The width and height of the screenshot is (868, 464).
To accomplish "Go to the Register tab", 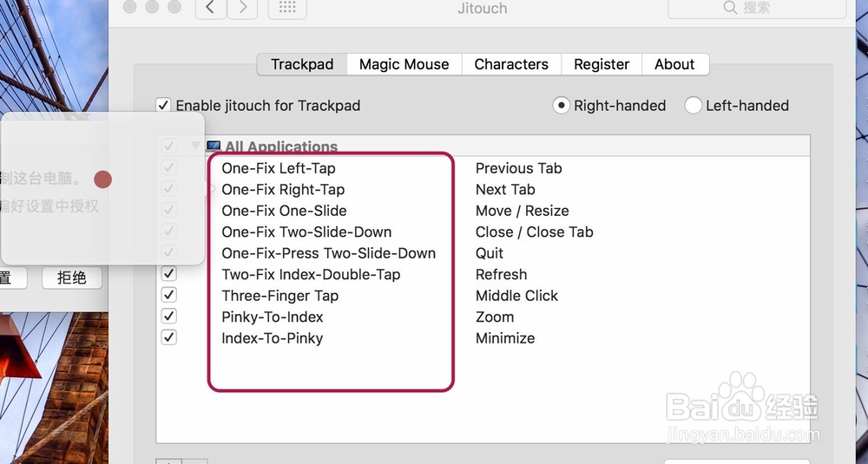I will click(x=602, y=64).
